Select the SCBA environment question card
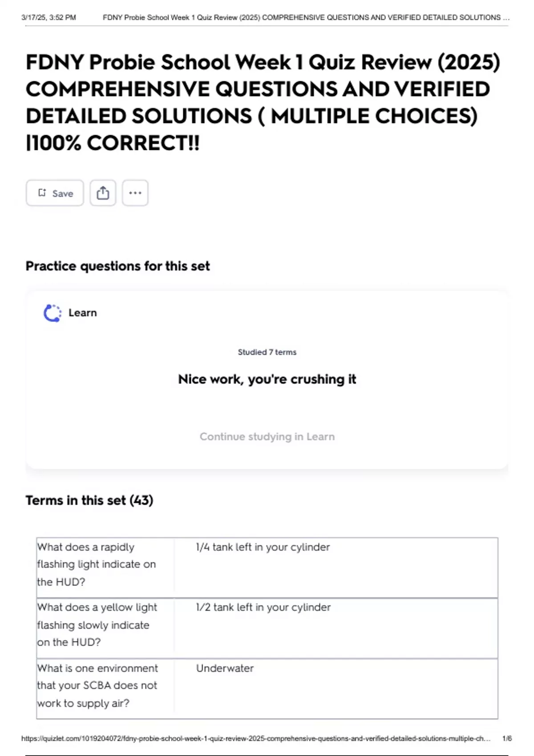This screenshot has height=756, width=534. click(97, 686)
